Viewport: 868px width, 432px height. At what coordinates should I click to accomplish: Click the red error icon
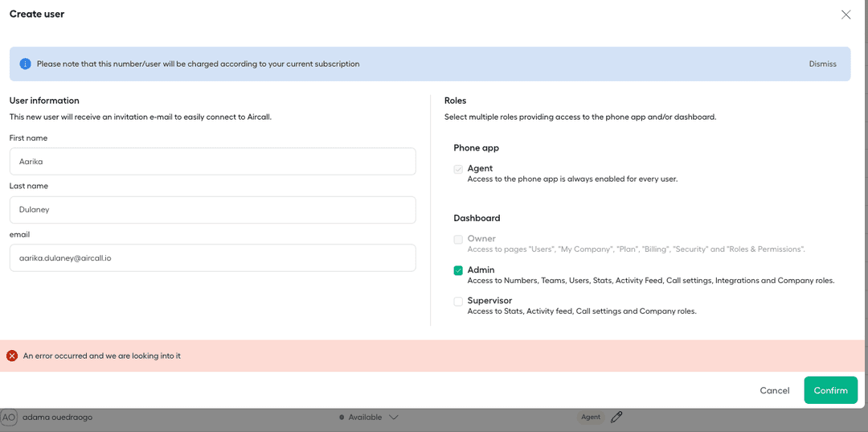[12, 356]
